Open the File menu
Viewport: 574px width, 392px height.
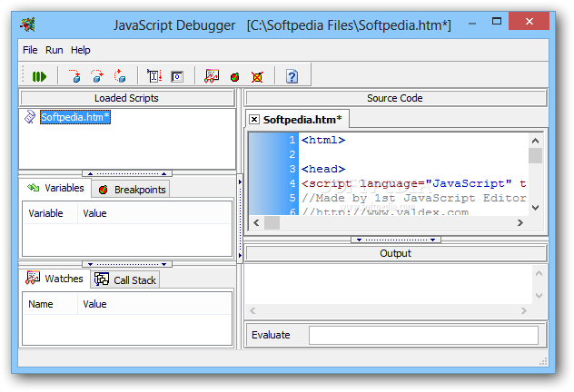click(x=30, y=50)
